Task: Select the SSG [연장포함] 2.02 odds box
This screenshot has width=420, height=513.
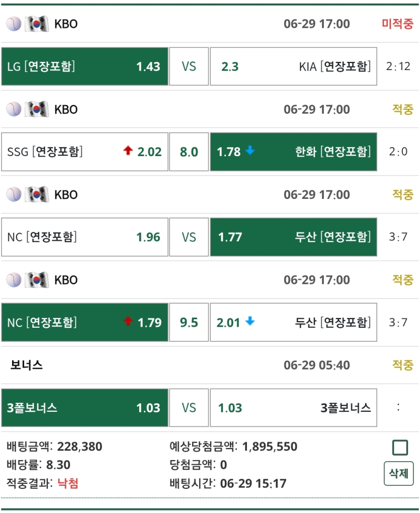Action: [x=85, y=152]
